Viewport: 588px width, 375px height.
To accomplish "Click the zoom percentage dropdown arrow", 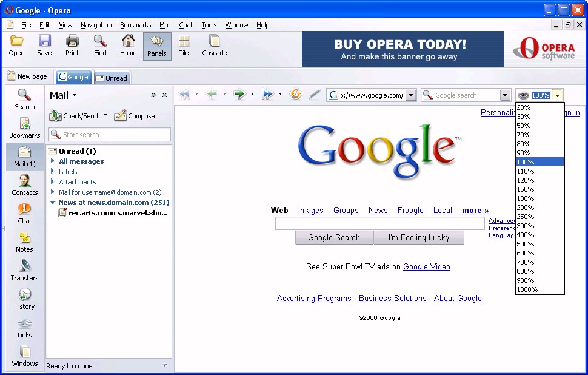I will pyautogui.click(x=558, y=95).
